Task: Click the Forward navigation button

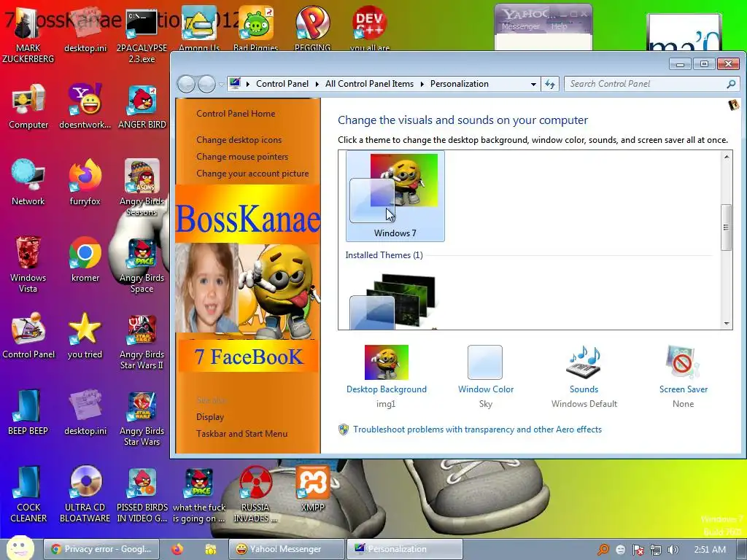Action: tap(206, 85)
